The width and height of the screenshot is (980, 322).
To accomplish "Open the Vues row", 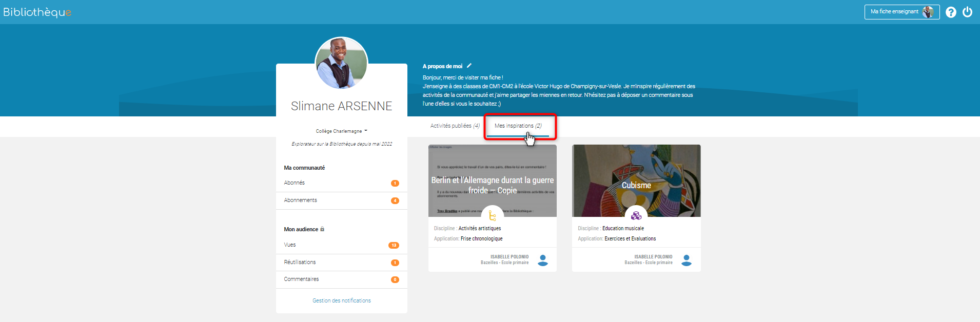I will click(x=342, y=245).
